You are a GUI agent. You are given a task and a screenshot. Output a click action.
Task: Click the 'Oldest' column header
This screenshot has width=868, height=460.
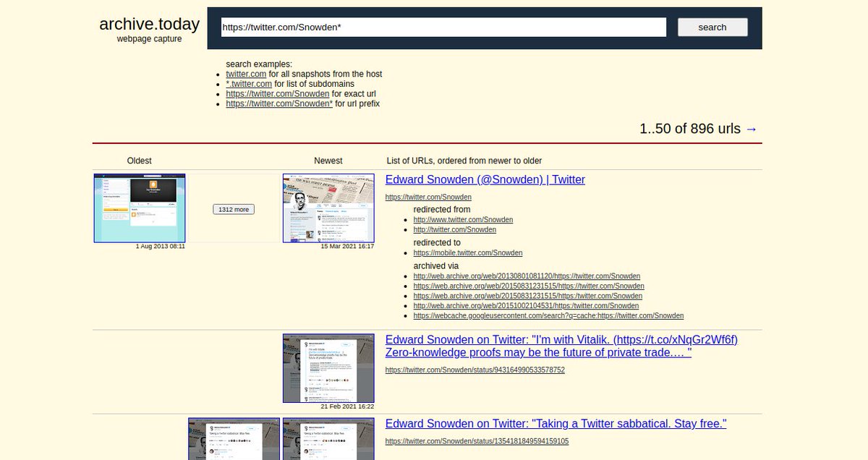point(139,161)
